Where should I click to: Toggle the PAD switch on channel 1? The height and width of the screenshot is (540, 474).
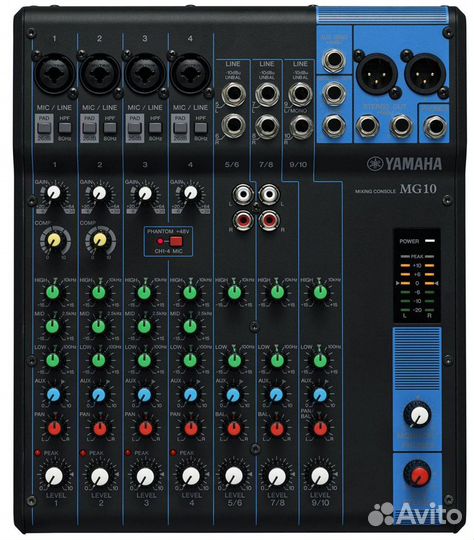pyautogui.click(x=44, y=128)
